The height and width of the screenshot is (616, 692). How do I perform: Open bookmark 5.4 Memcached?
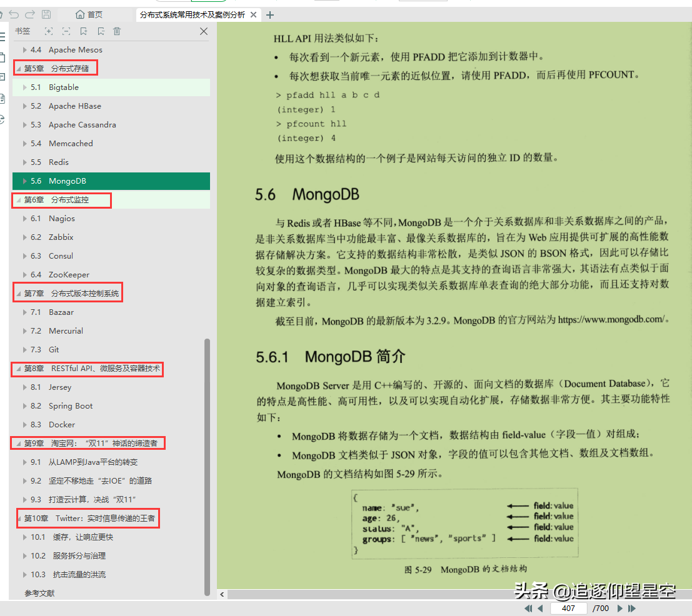click(x=62, y=143)
